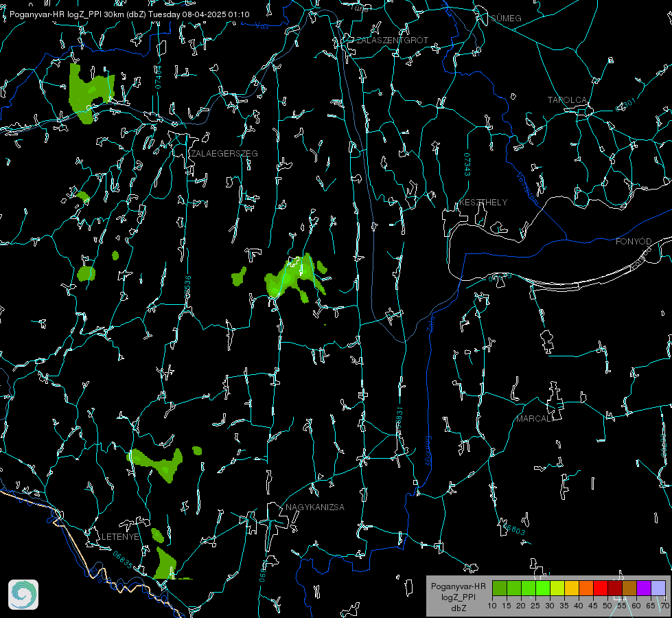The image size is (672, 618).
Task: Click the ZALASZENTGRÓT city label
Action: coord(392,40)
